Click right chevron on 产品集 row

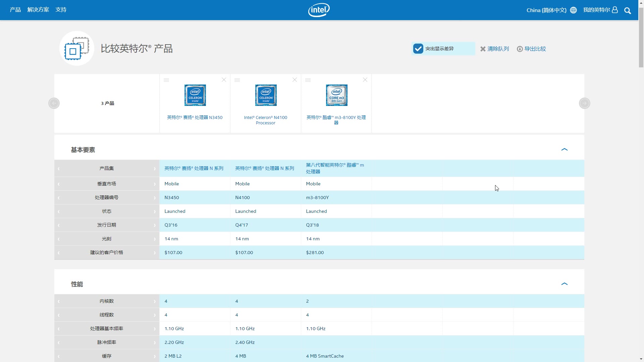tap(155, 169)
